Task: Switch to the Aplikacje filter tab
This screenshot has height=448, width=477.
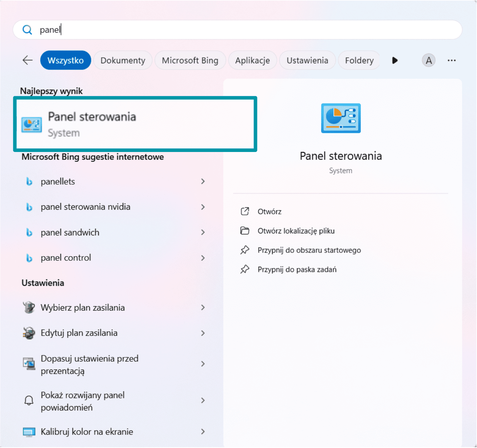Action: [252, 60]
